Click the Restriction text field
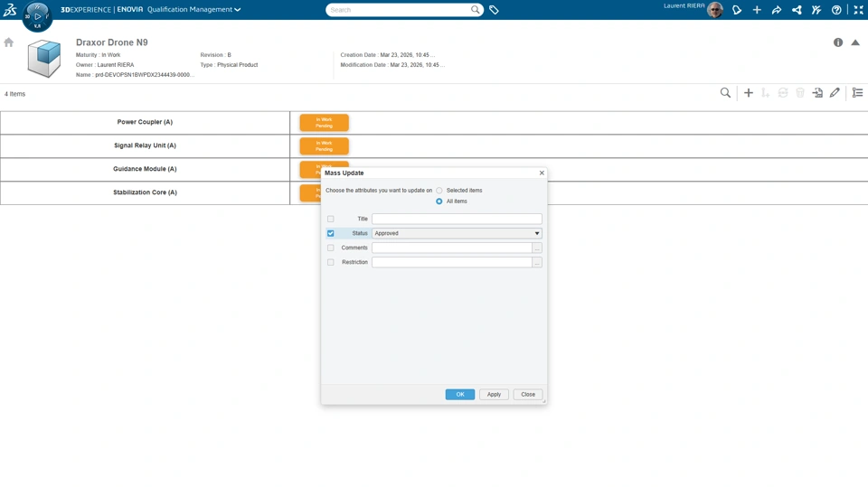Viewport: 868px width, 487px height. (x=452, y=262)
